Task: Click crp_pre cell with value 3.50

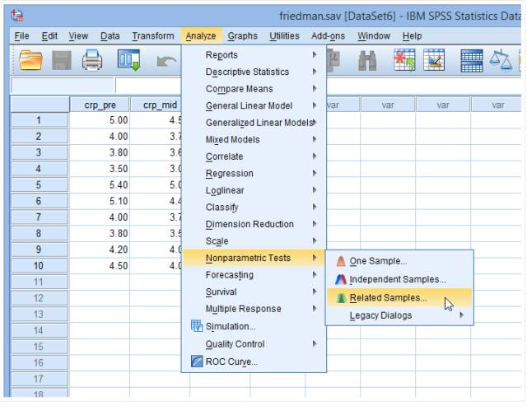Action: coord(100,168)
